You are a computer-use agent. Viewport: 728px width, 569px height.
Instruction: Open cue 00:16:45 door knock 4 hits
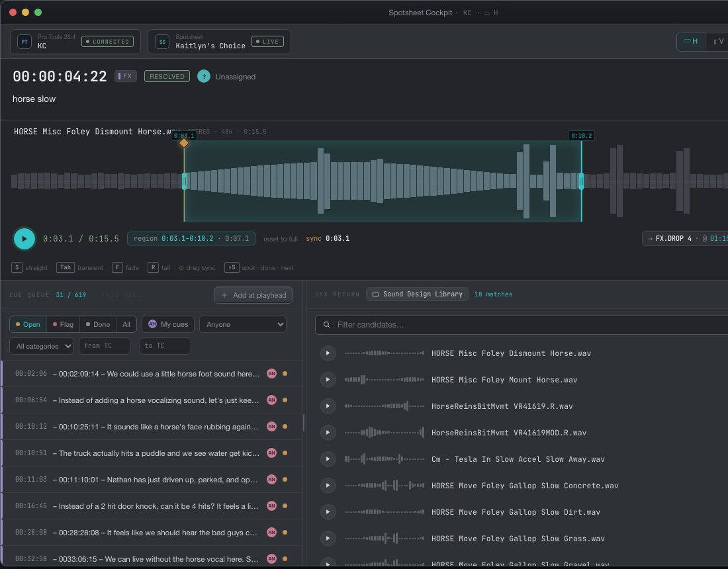tap(152, 506)
